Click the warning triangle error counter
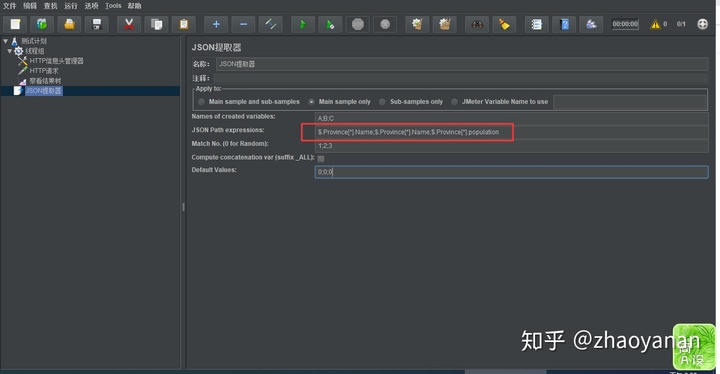The width and height of the screenshot is (720, 374). tap(655, 24)
